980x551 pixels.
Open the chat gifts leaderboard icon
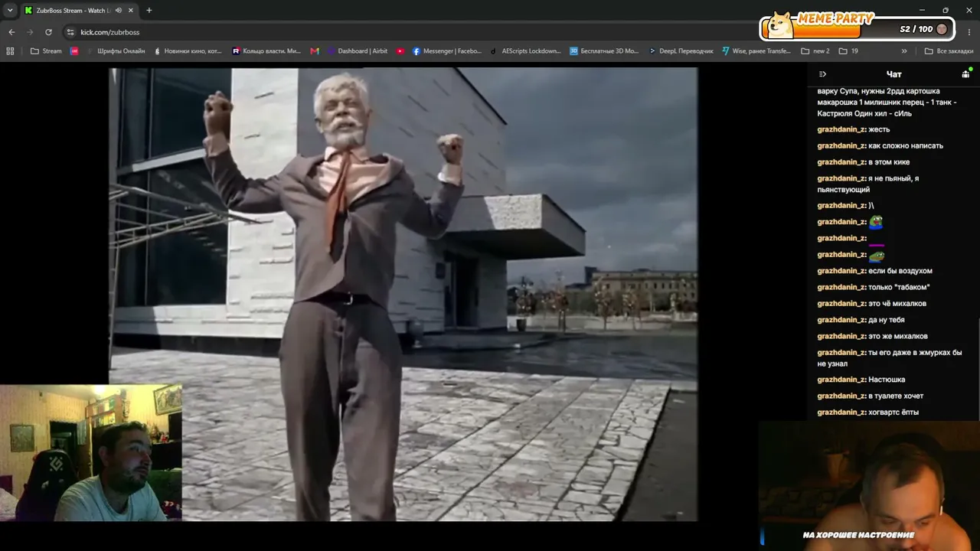click(x=966, y=74)
